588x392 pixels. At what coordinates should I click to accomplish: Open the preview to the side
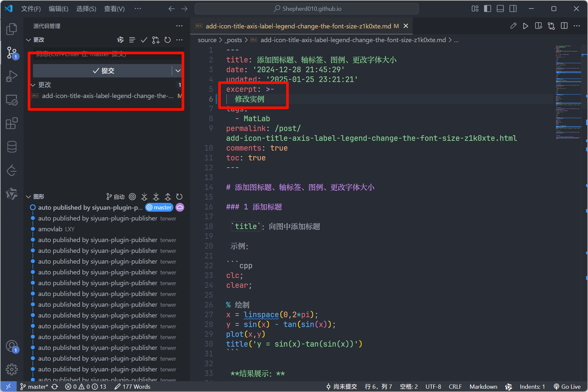click(x=538, y=26)
